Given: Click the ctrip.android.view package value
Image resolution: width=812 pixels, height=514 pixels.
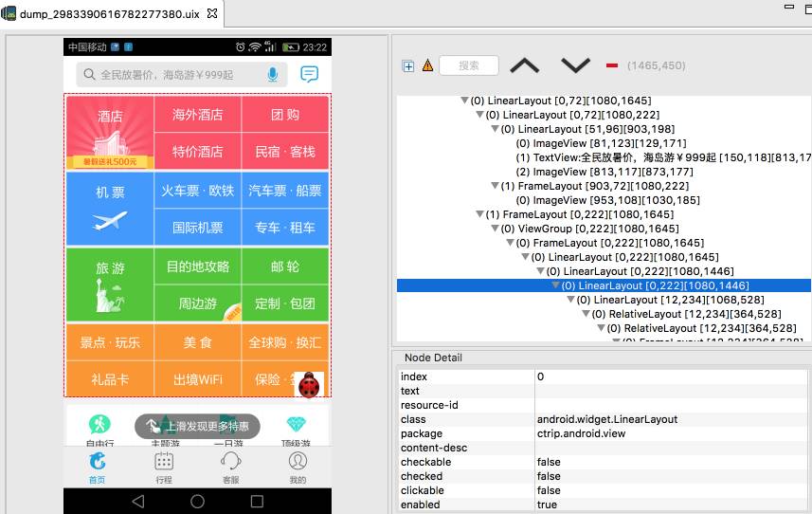Looking at the screenshot, I should (x=581, y=433).
